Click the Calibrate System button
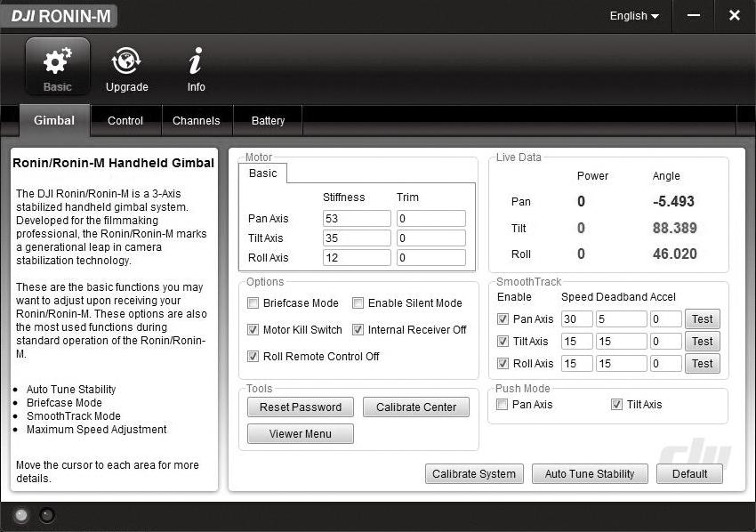756x532 pixels. point(474,473)
